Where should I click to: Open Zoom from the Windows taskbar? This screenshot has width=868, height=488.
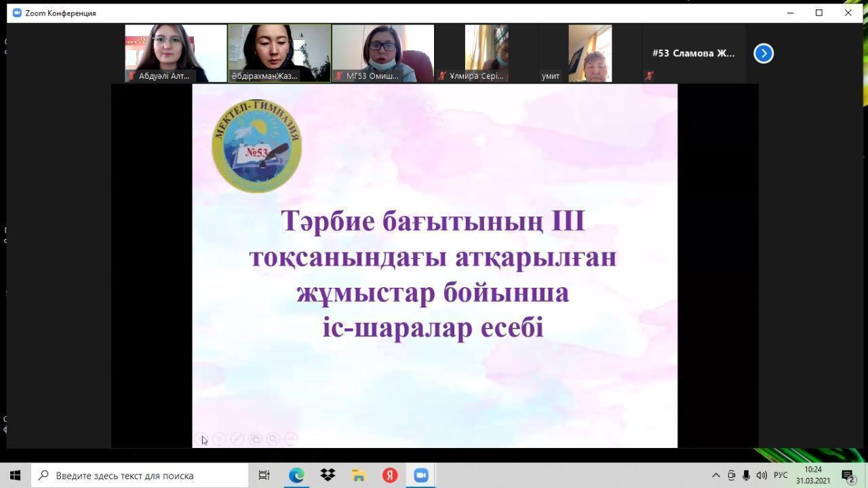(421, 476)
